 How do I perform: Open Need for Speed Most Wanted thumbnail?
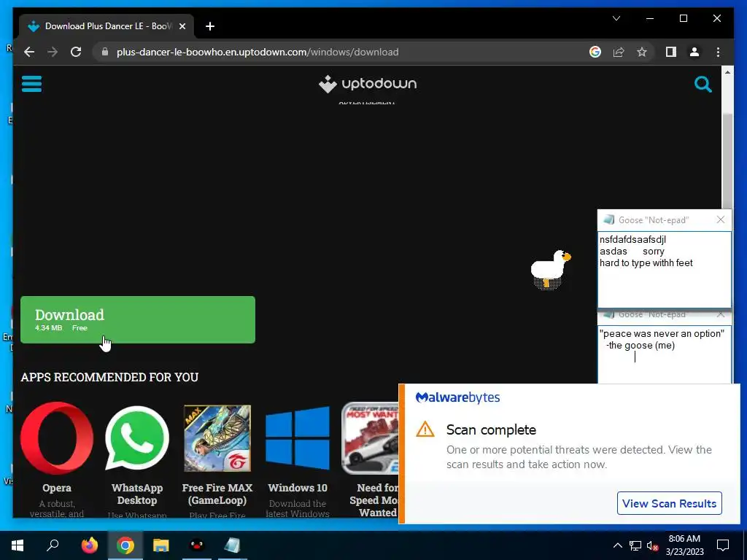point(370,438)
